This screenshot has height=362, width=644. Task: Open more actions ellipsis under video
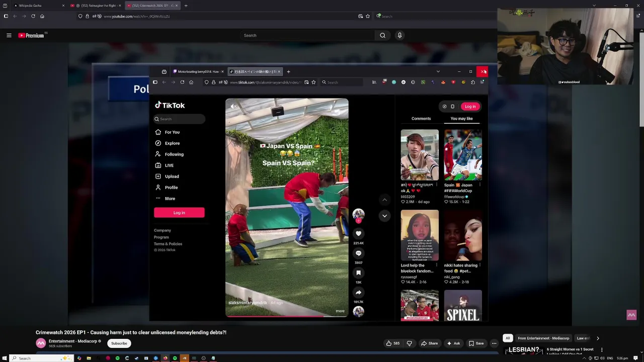[x=494, y=343]
